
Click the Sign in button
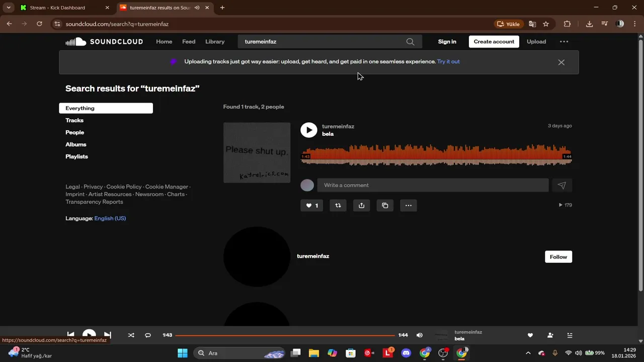(447, 42)
